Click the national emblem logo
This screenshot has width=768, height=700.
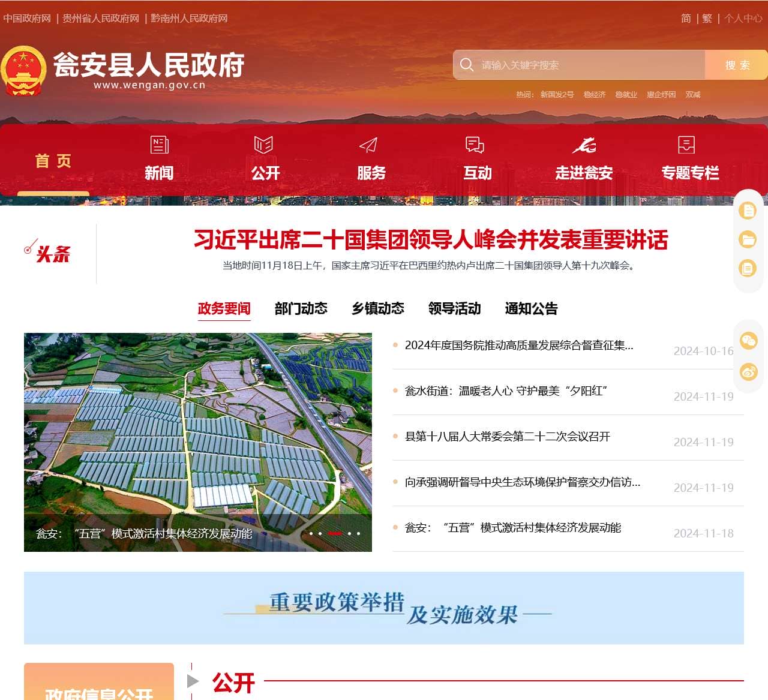[x=23, y=71]
